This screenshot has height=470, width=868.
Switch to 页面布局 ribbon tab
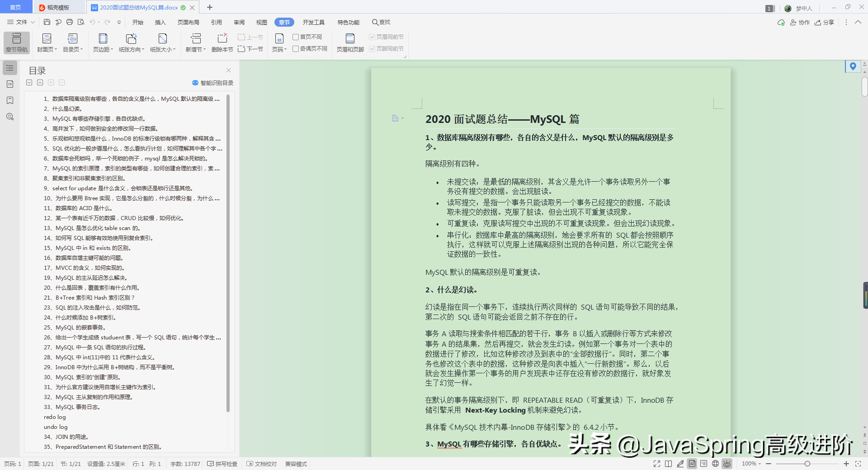[x=189, y=22]
